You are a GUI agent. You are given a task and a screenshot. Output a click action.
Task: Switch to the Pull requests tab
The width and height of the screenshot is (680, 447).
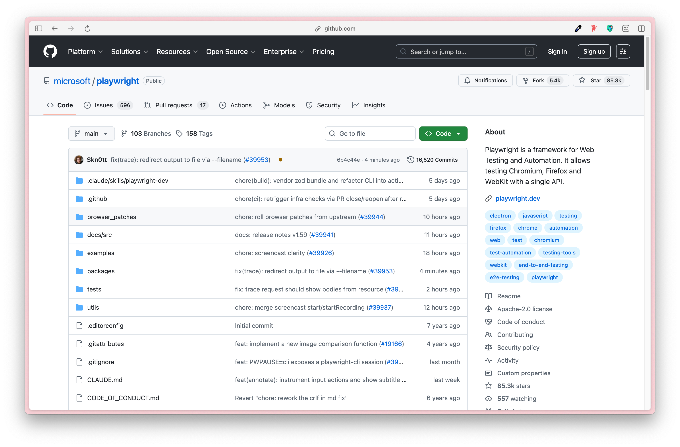(x=176, y=105)
